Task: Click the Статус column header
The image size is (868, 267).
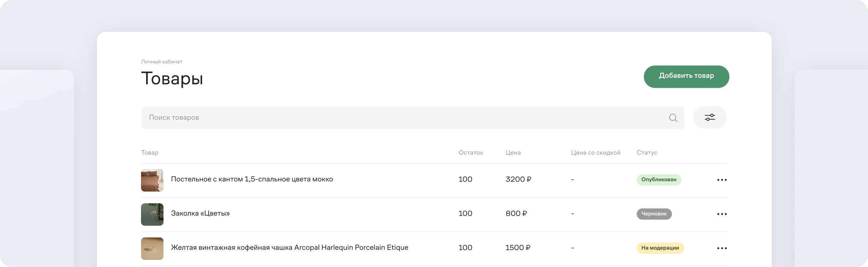Action: coord(647,153)
